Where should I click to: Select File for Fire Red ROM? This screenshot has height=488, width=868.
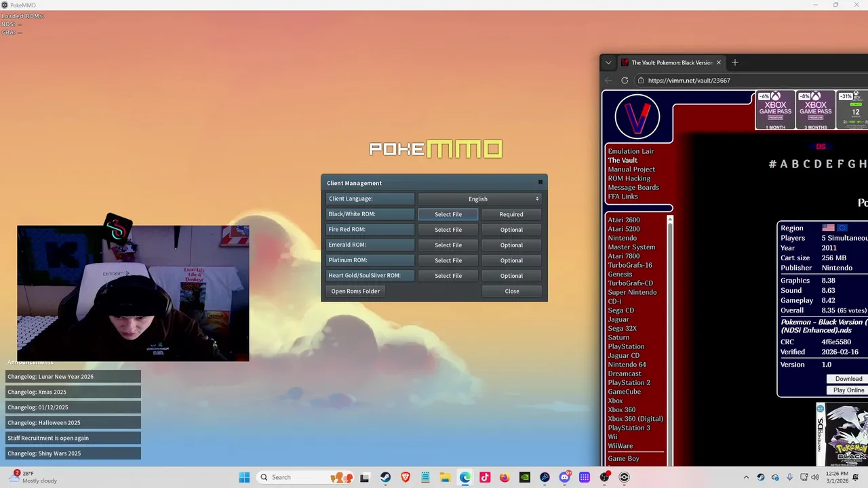click(448, 230)
